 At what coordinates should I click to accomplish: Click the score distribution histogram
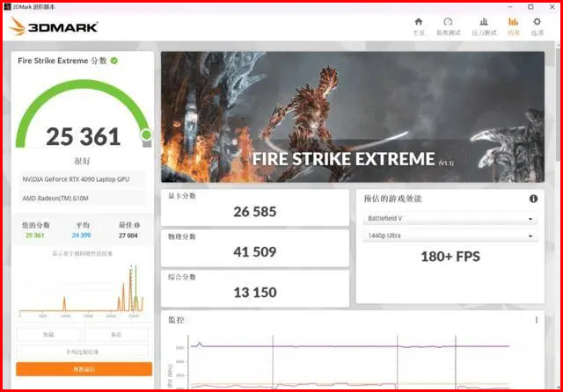pyautogui.click(x=82, y=291)
